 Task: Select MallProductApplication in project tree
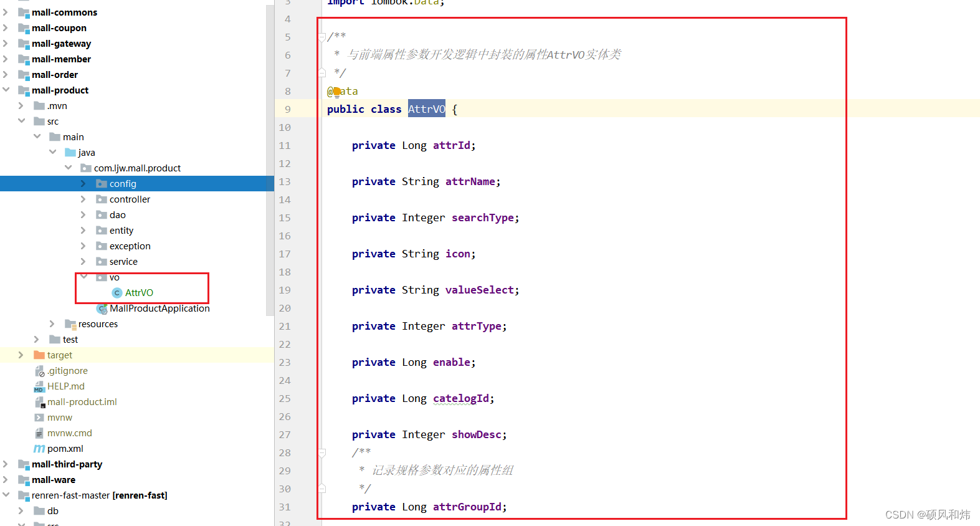(159, 308)
